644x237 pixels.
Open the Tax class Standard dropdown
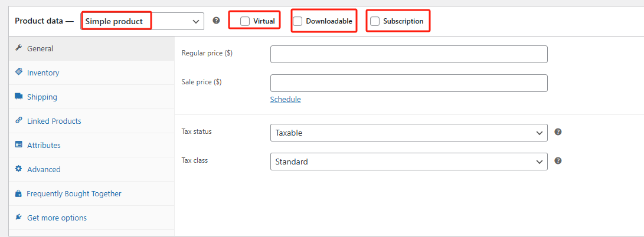coord(408,162)
